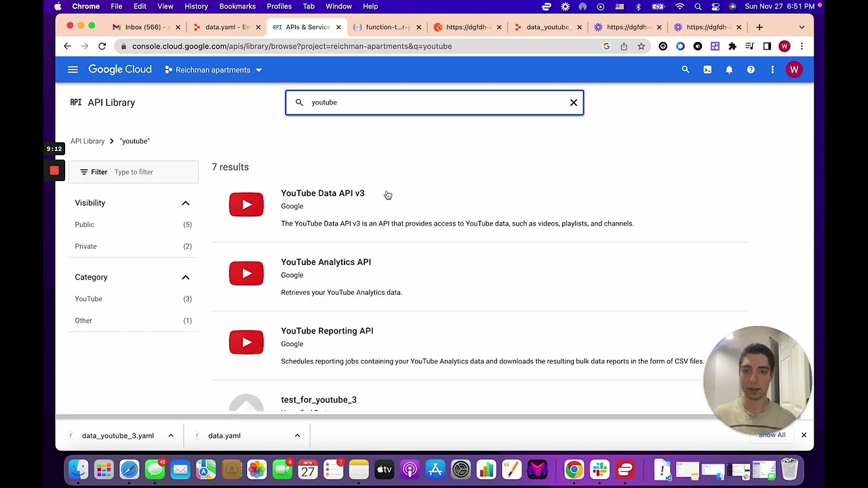The image size is (868, 488).
Task: Open the History menu
Action: pyautogui.click(x=196, y=6)
